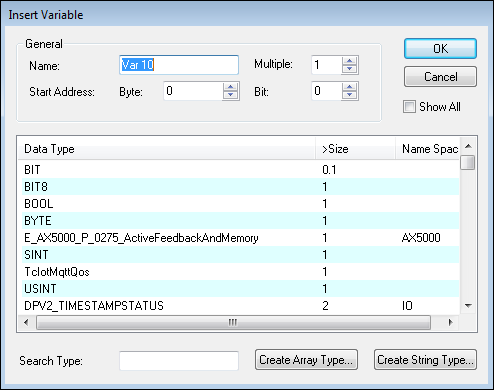The width and height of the screenshot is (494, 390).
Task: Open Create String Type dialog
Action: pos(425,360)
